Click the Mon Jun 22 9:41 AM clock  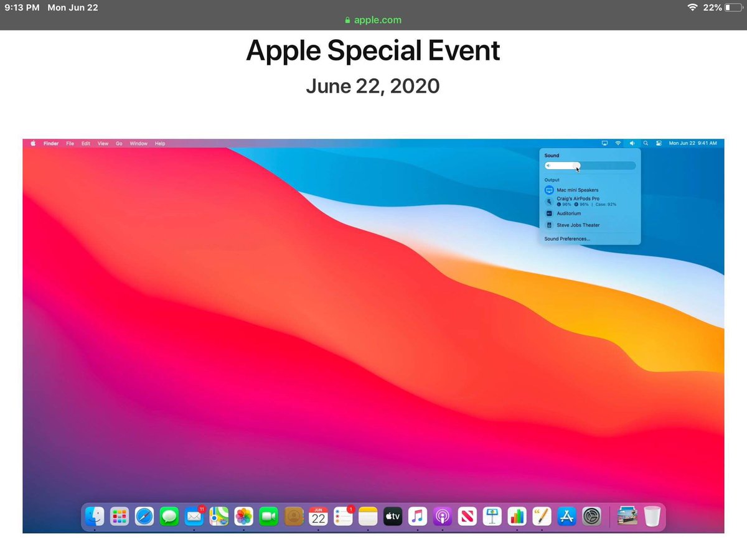pyautogui.click(x=693, y=144)
